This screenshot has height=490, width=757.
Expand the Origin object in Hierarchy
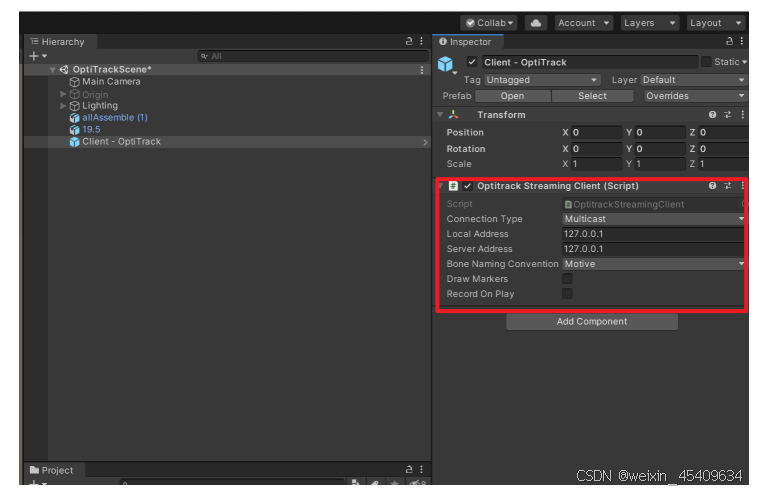point(63,94)
